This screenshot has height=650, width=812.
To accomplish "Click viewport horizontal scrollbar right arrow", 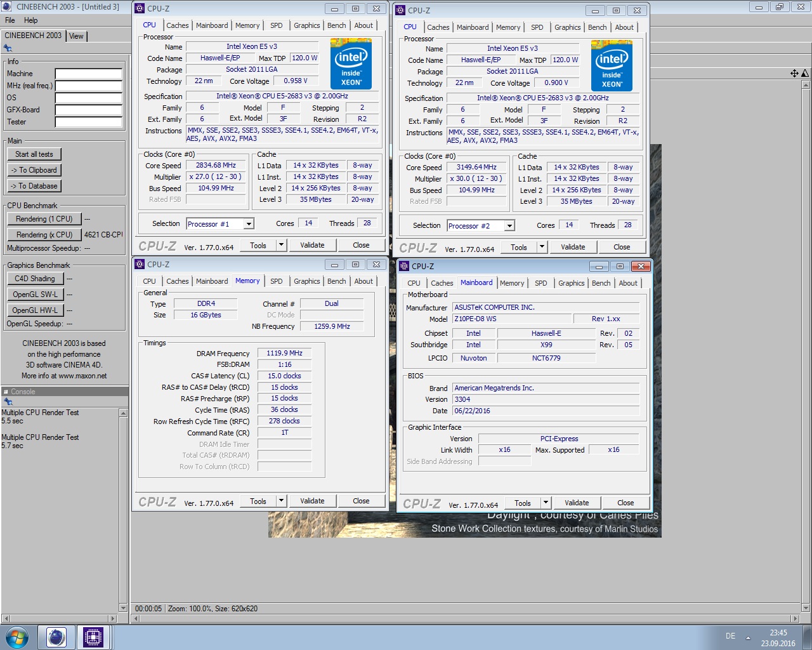I will click(795, 618).
